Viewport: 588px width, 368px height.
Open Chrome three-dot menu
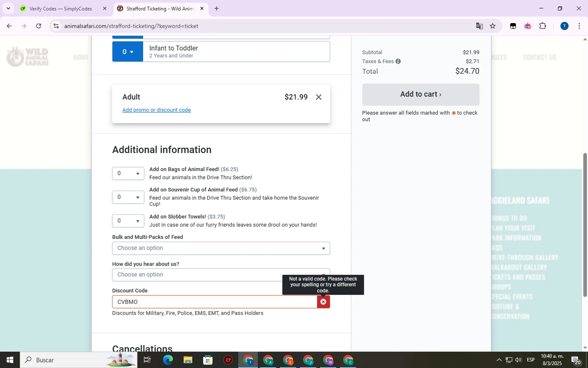tap(579, 26)
